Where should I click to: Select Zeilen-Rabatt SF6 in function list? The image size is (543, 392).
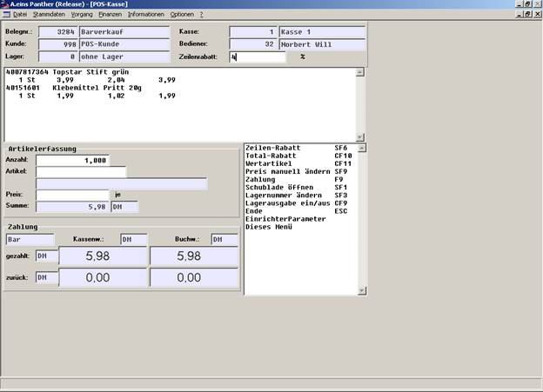297,148
